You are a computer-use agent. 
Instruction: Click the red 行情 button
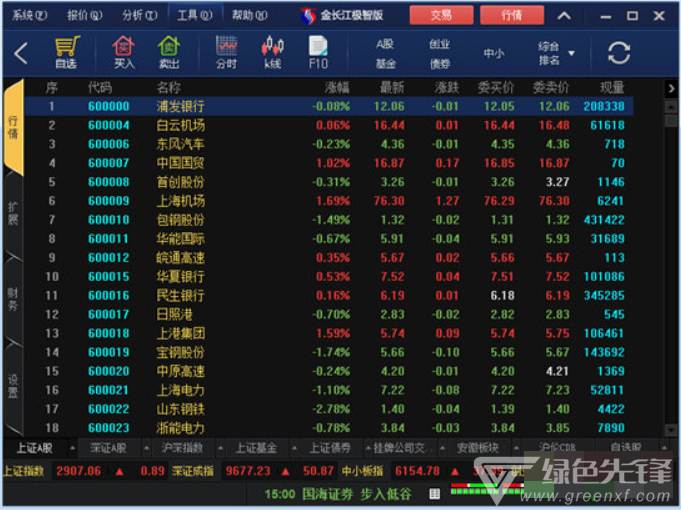[x=512, y=16]
